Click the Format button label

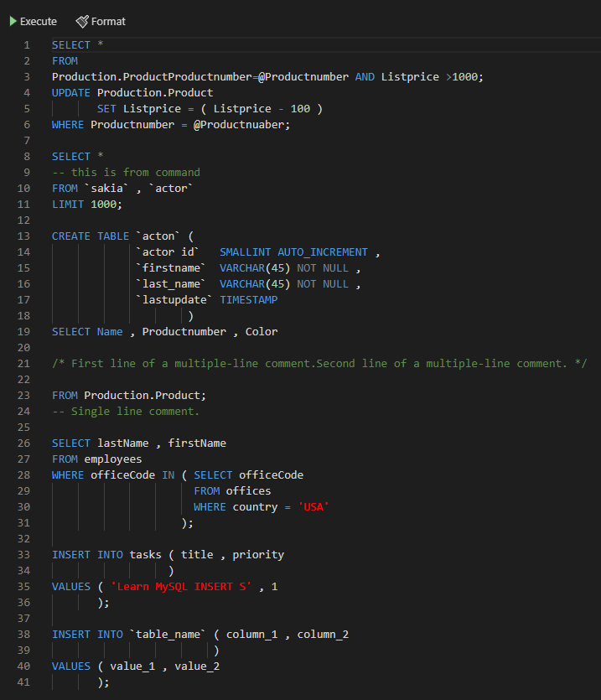[108, 22]
